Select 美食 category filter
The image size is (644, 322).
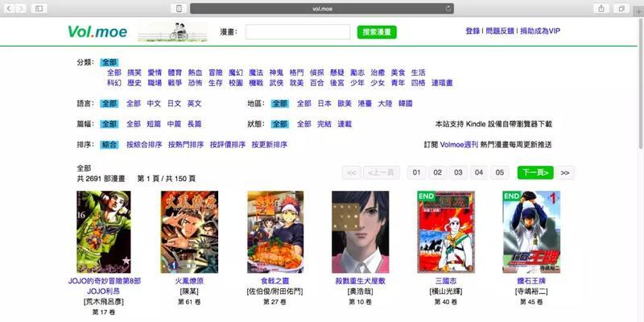398,72
